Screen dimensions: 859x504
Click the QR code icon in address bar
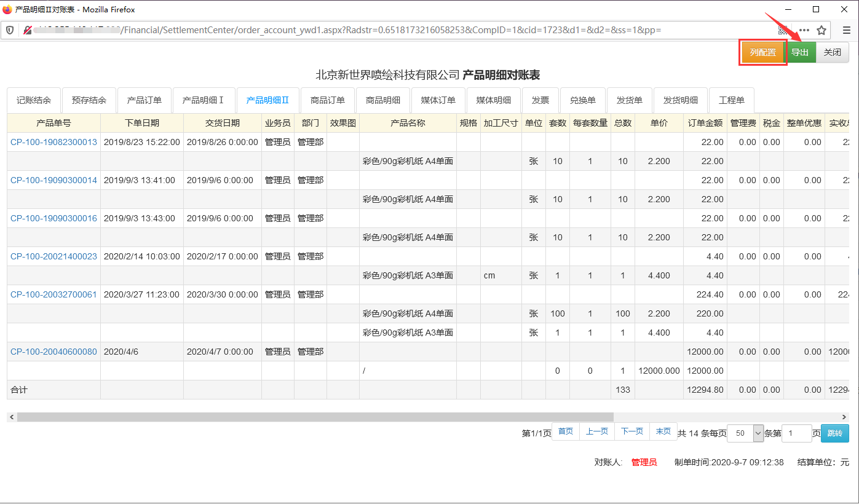coord(783,30)
